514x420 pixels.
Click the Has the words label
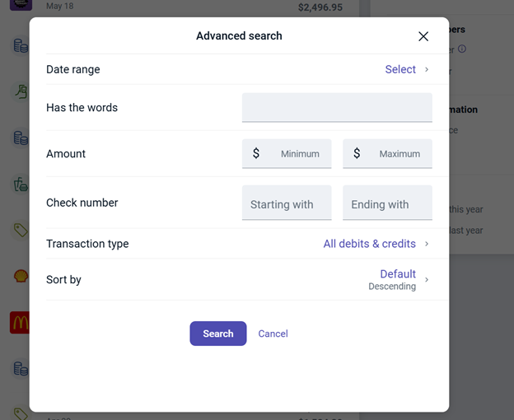click(82, 107)
